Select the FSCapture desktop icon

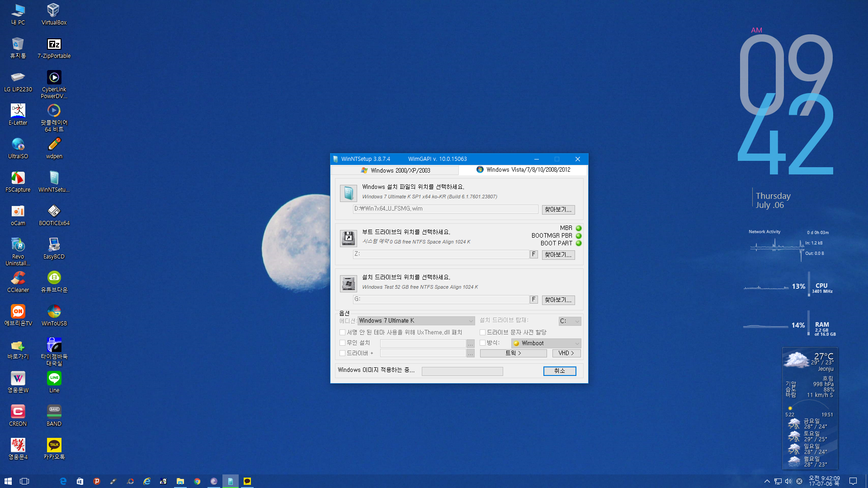point(18,182)
